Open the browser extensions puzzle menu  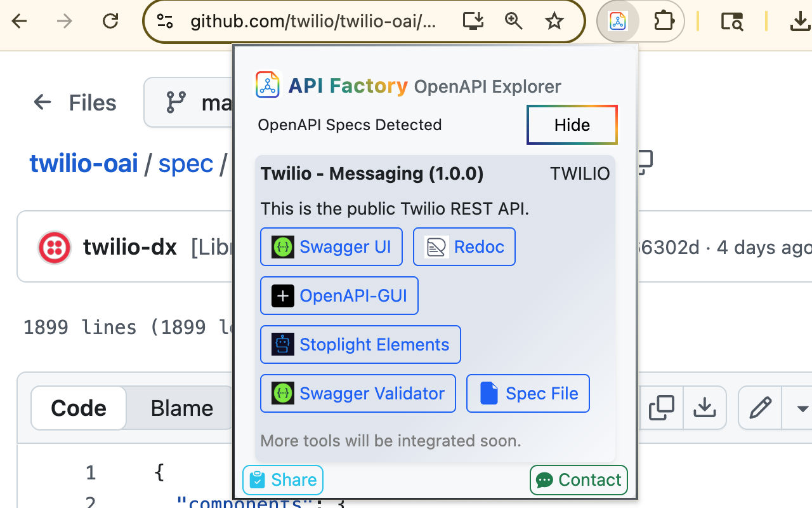pos(664,22)
